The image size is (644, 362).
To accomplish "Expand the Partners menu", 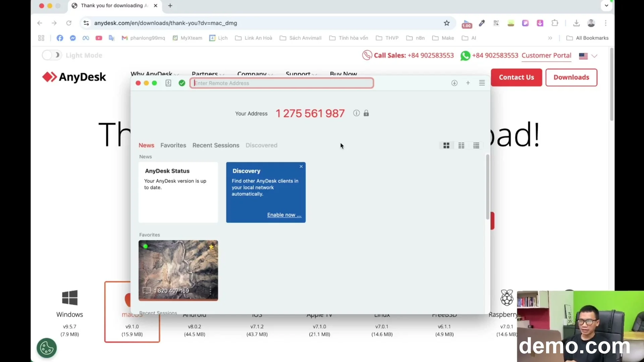I will pos(208,74).
